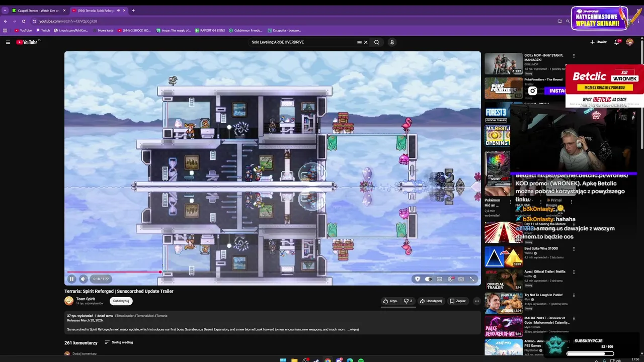The width and height of the screenshot is (644, 362).
Task: Open Spotify from the taskbar
Action: pos(361,360)
